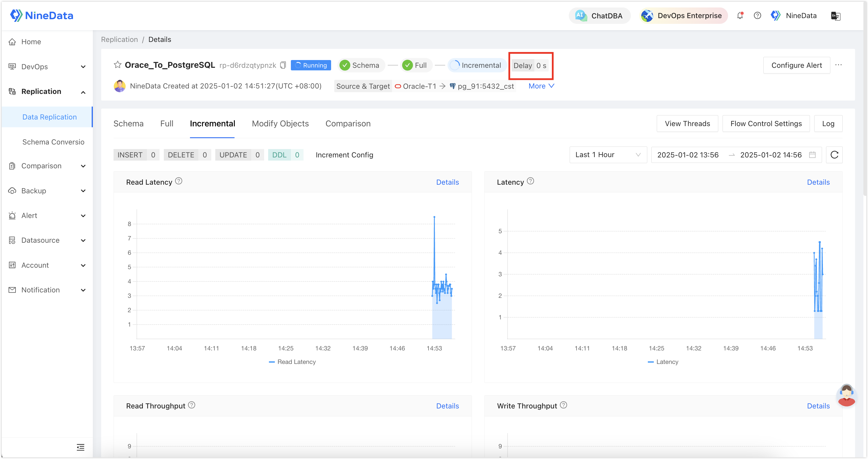Image resolution: width=868 pixels, height=459 pixels.
Task: Expand the Comparison sidebar menu
Action: [x=47, y=166]
